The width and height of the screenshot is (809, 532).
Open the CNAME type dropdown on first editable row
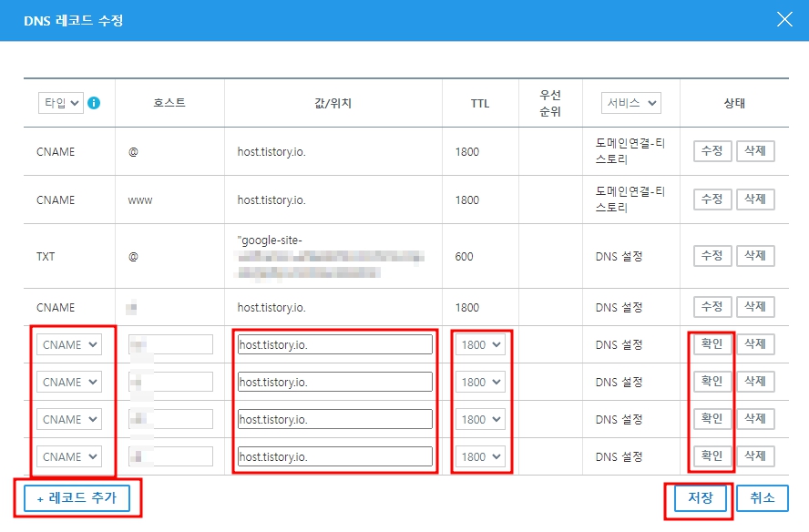[x=67, y=343]
